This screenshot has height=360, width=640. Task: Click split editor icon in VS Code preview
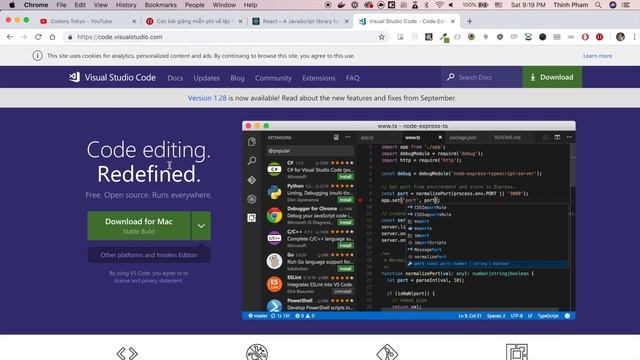click(x=557, y=138)
